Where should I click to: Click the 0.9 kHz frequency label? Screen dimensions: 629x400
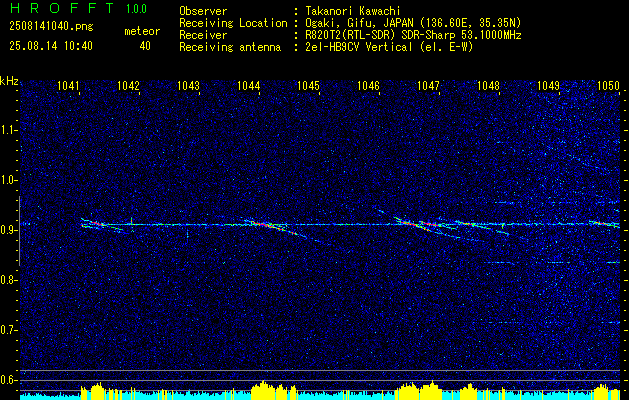tap(9, 230)
